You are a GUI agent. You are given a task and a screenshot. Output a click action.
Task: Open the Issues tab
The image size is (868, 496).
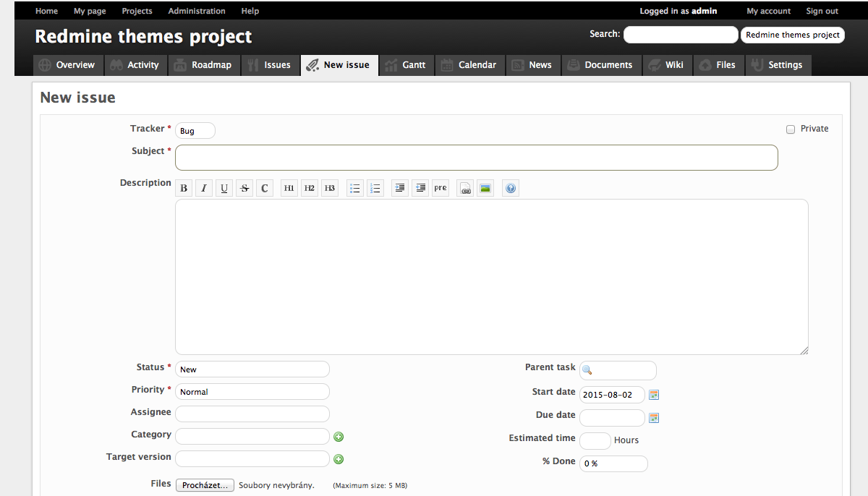click(x=269, y=65)
